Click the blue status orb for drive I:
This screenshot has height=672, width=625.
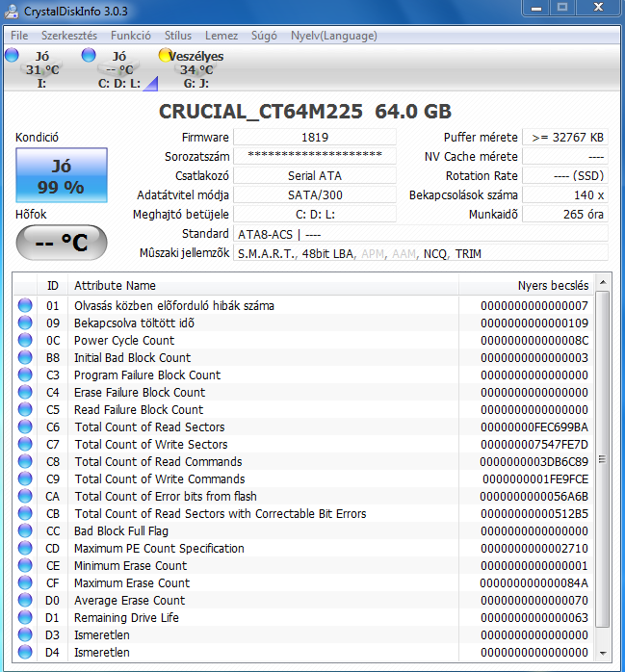[12, 55]
